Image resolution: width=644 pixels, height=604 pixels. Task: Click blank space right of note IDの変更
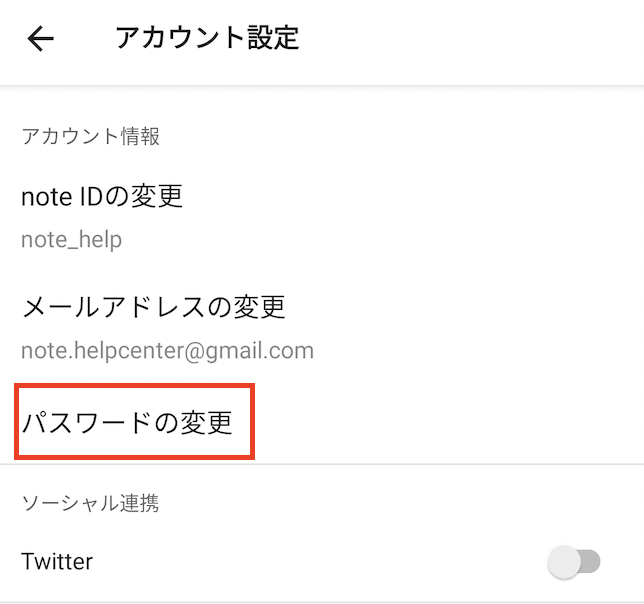[x=420, y=196]
